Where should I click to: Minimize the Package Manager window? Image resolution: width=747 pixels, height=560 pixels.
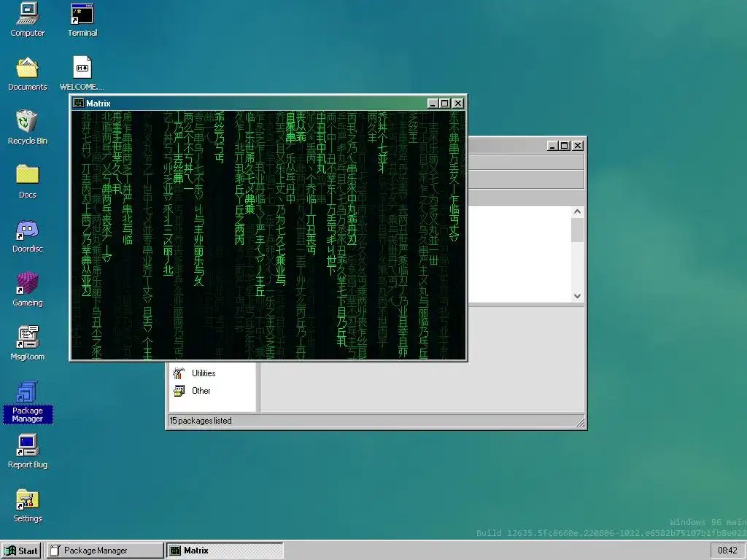552,146
